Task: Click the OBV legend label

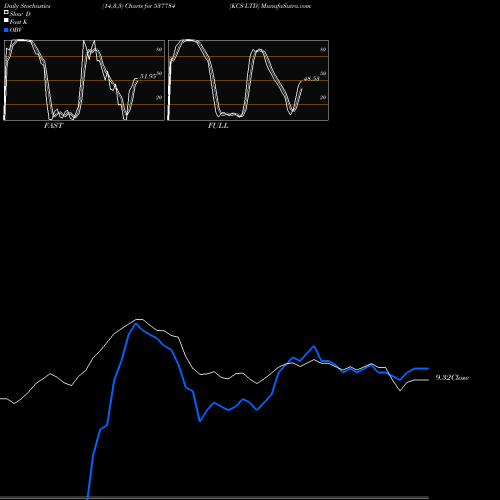Action: (x=16, y=30)
